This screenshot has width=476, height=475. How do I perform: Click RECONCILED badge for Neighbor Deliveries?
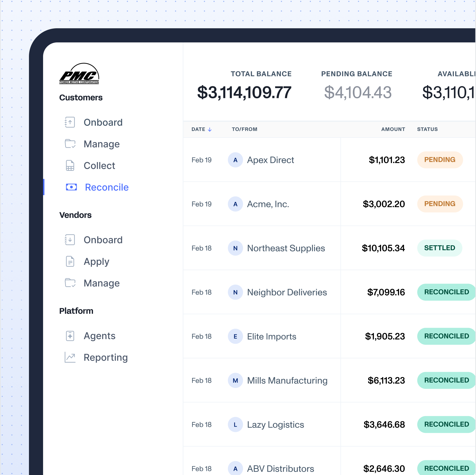coord(446,292)
